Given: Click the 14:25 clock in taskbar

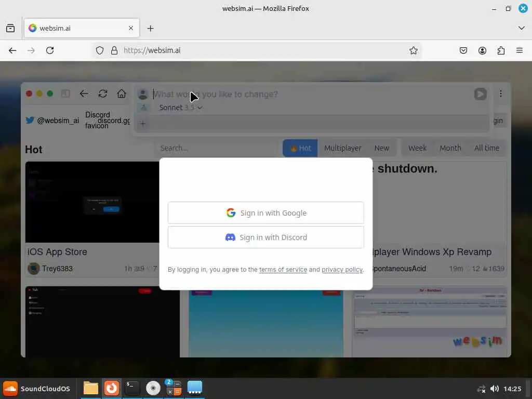Looking at the screenshot, I should (512, 389).
